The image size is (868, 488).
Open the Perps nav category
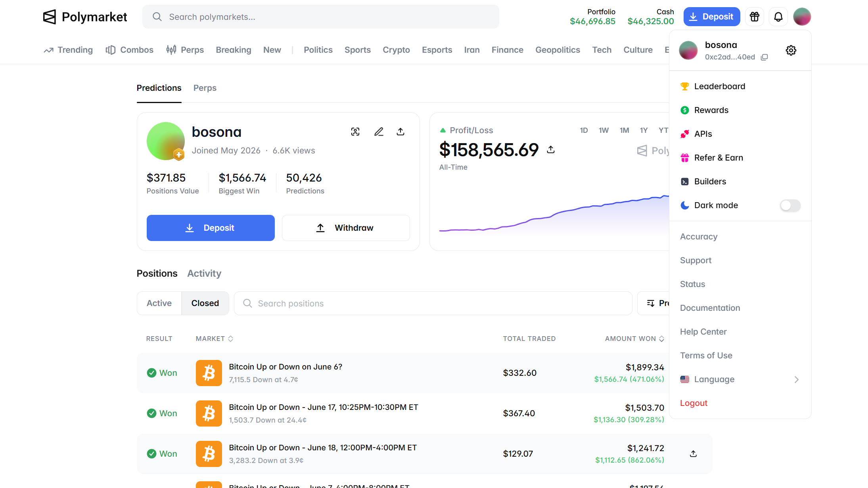[x=185, y=50]
